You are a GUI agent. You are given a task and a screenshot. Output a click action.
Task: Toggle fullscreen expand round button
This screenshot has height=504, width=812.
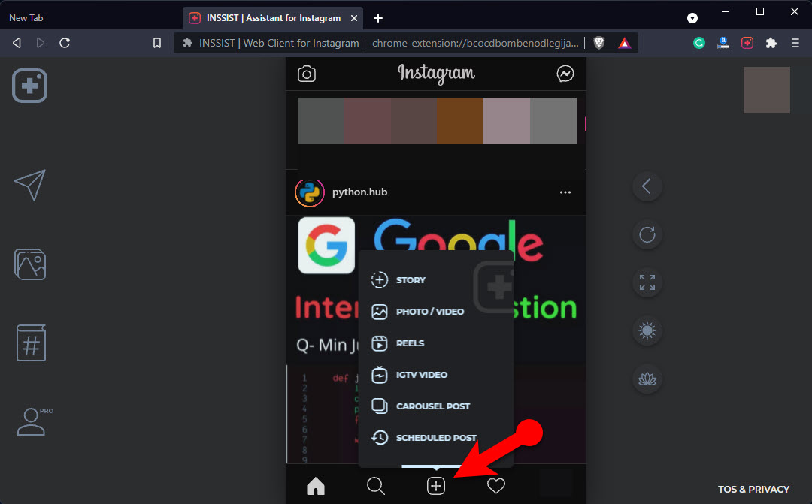click(x=647, y=282)
